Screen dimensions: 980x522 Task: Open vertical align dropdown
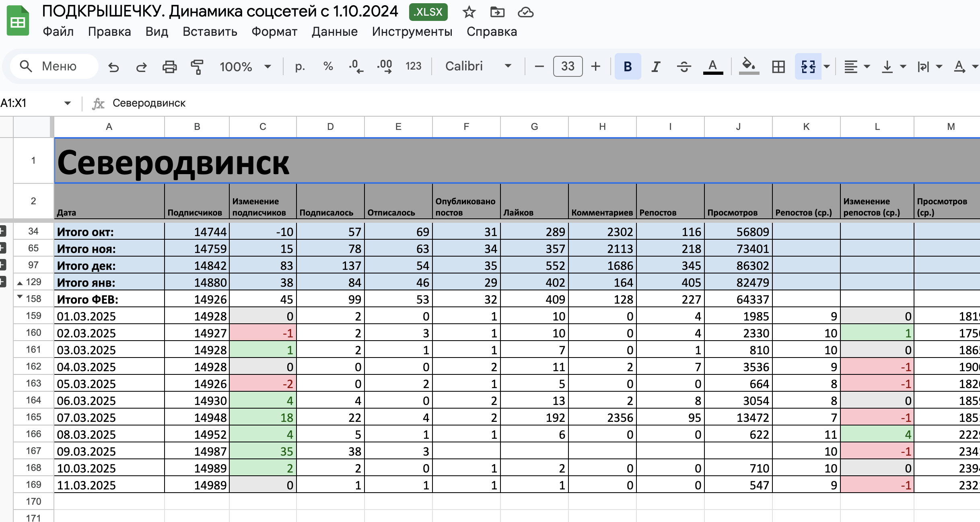pos(893,66)
